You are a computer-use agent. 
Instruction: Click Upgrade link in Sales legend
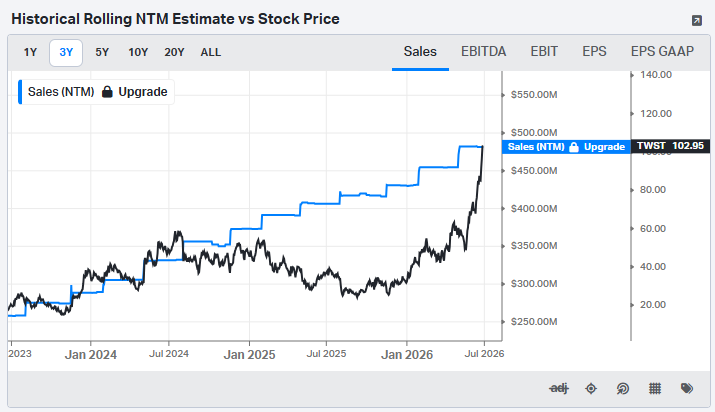click(143, 92)
